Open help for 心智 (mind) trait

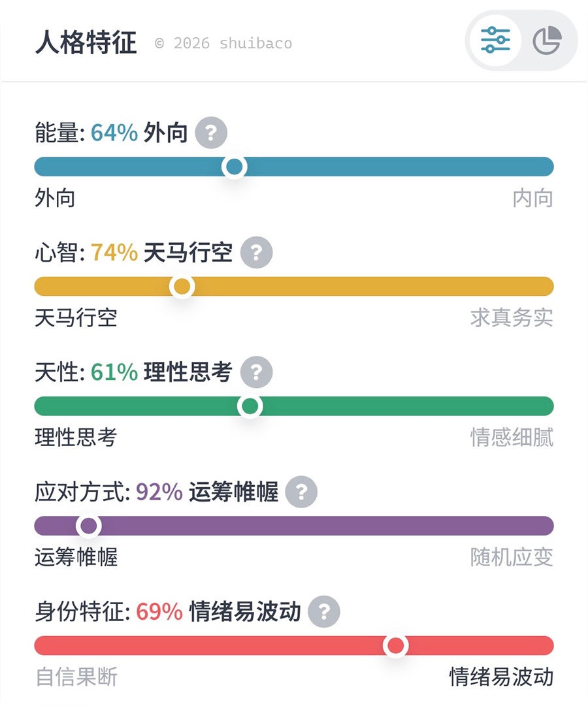pyautogui.click(x=256, y=252)
